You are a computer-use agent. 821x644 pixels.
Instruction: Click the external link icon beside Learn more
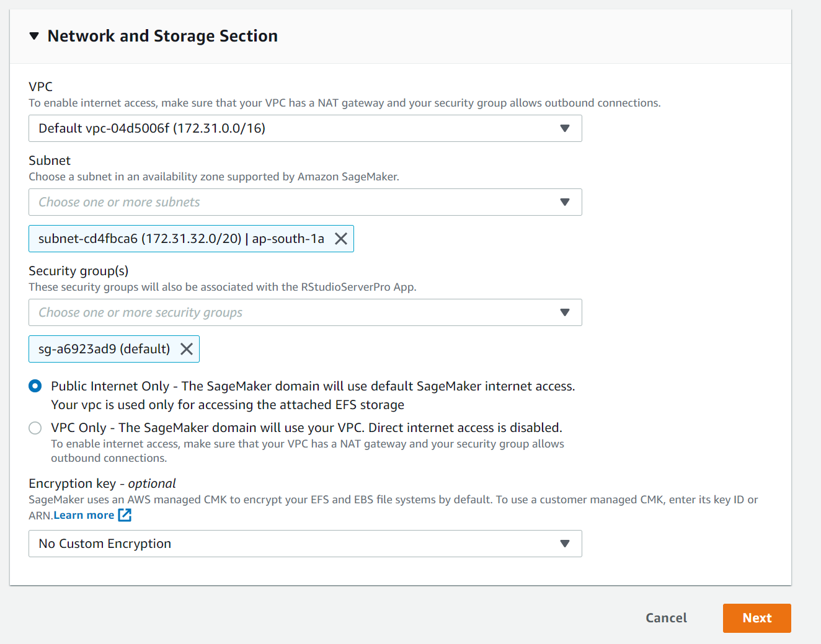point(125,515)
